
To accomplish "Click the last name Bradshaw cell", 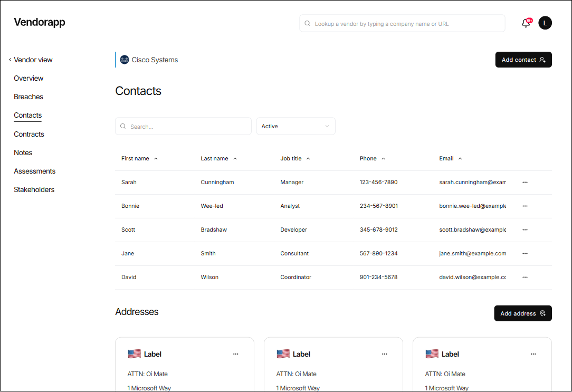I will (214, 230).
